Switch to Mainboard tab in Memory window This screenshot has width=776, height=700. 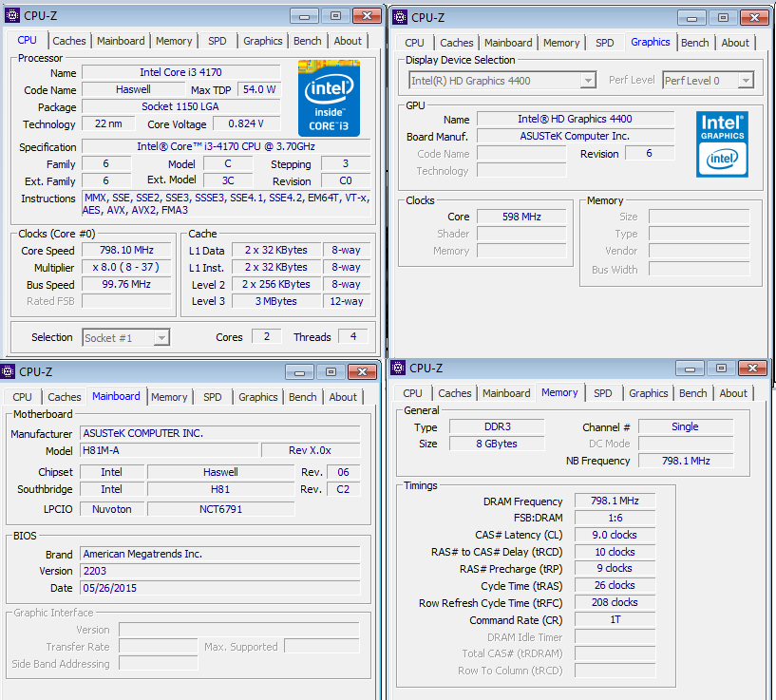tap(506, 393)
